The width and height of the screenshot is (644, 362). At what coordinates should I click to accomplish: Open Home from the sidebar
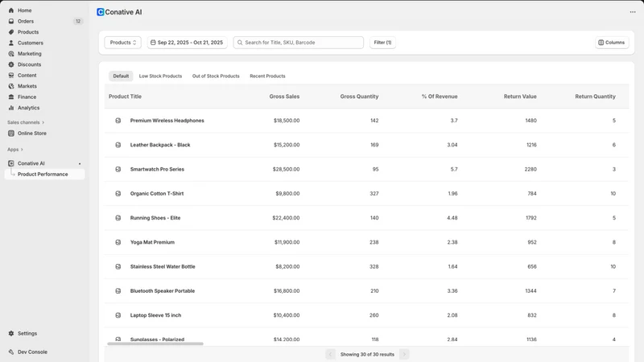tap(24, 10)
